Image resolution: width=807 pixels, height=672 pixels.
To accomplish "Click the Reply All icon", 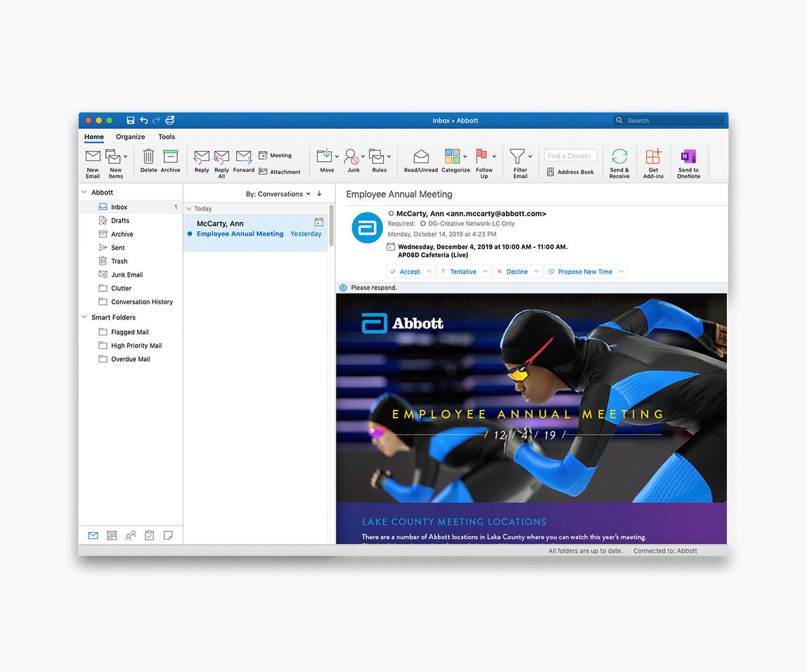I will click(221, 157).
